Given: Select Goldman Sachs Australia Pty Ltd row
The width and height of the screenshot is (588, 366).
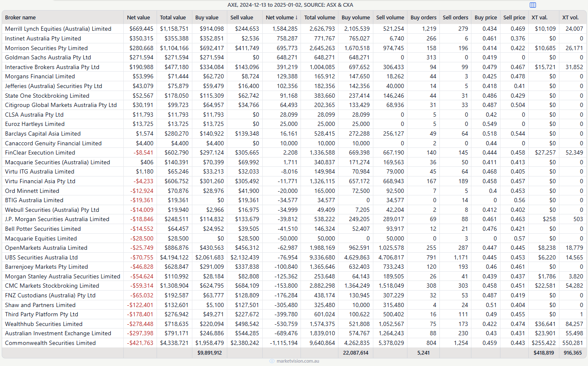Looking at the screenshot, I should click(294, 57).
